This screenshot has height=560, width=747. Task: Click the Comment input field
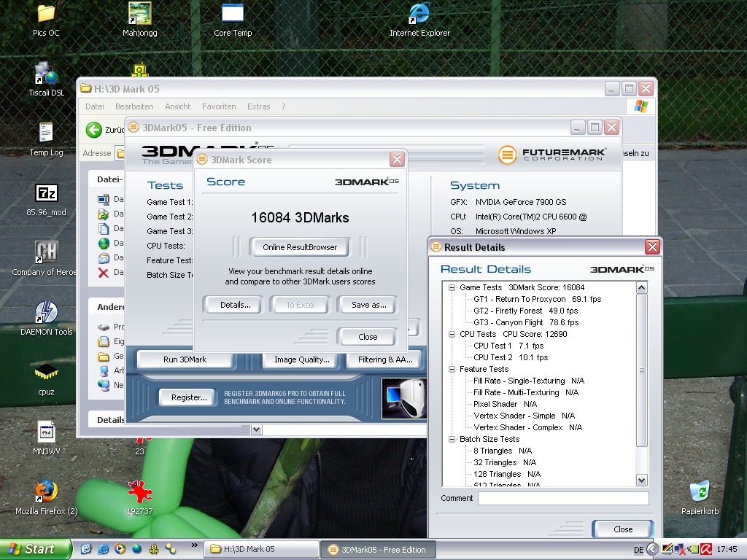(563, 498)
